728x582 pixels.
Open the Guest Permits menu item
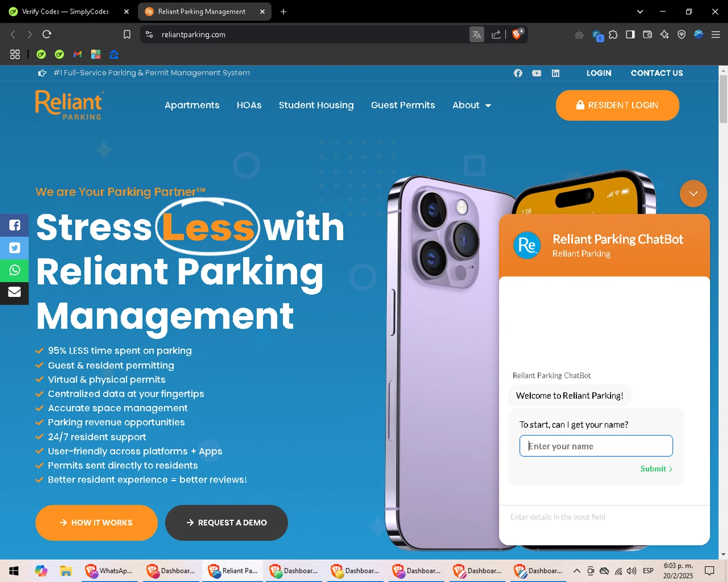[x=403, y=105]
